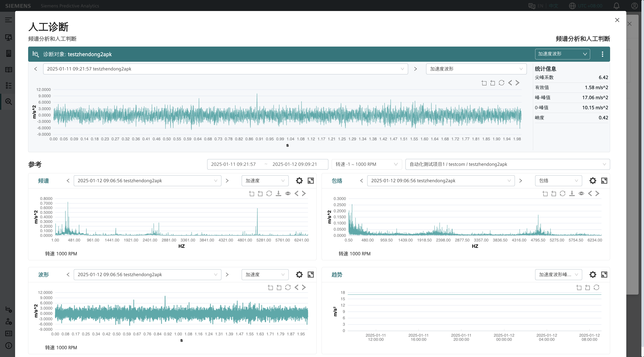Open settings gear in 包络 panel
Image resolution: width=644 pixels, height=357 pixels.
click(593, 181)
